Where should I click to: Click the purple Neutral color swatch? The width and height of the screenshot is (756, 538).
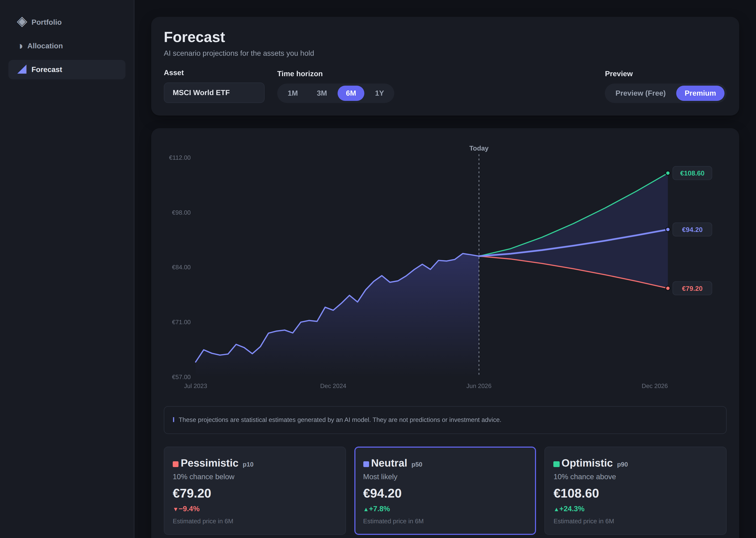(x=366, y=464)
